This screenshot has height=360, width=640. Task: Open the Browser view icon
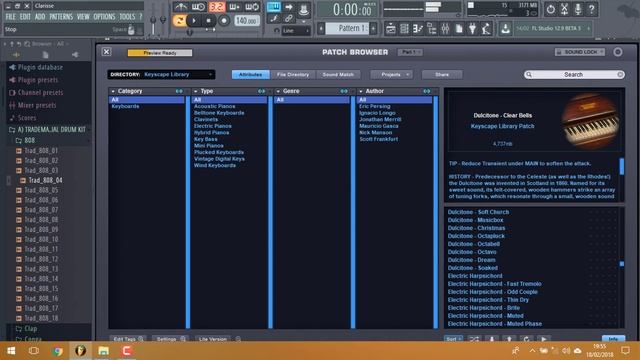tap(431, 29)
